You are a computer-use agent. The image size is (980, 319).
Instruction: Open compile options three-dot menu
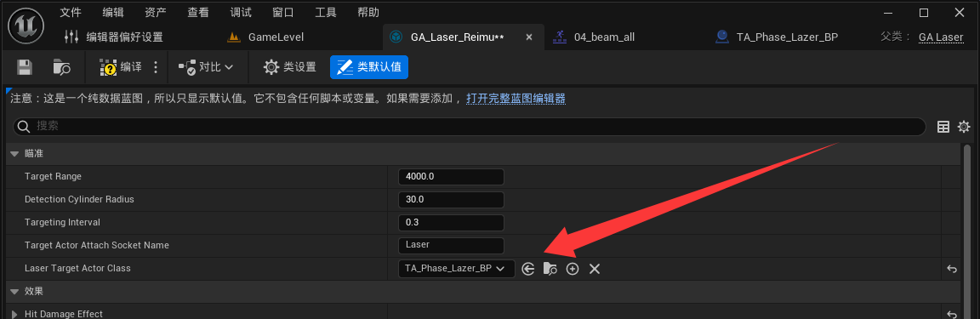pos(156,67)
